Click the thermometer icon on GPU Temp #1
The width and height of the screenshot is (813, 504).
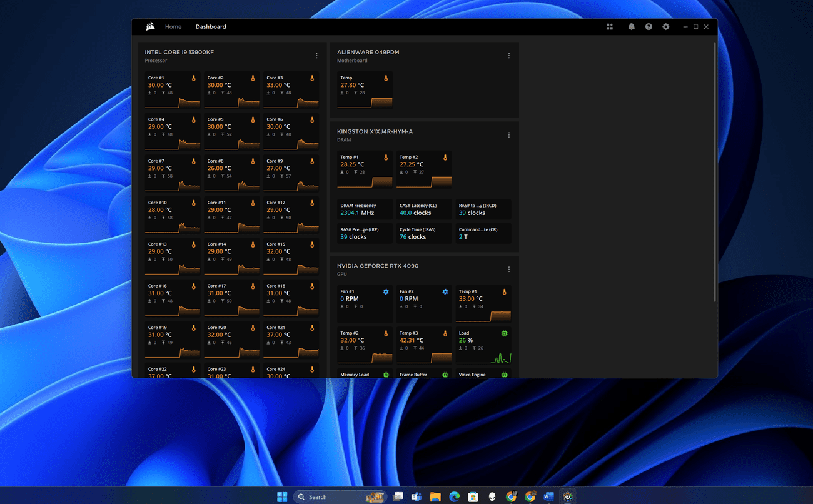tap(505, 291)
